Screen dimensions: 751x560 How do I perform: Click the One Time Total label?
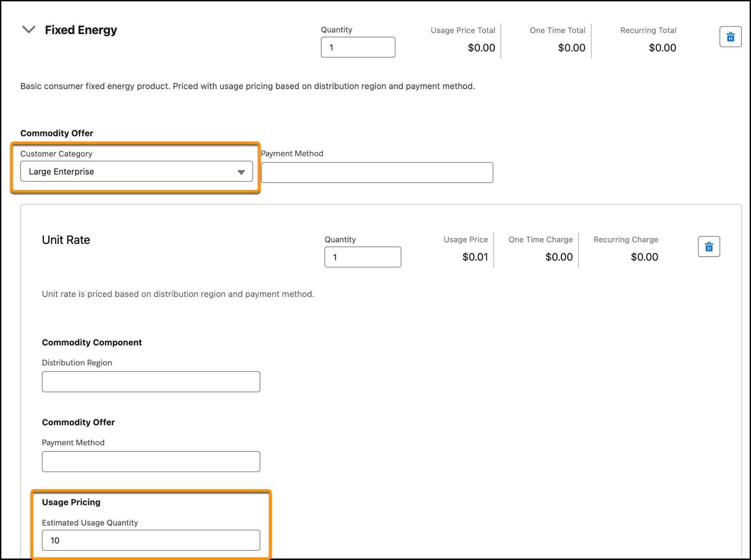point(557,30)
